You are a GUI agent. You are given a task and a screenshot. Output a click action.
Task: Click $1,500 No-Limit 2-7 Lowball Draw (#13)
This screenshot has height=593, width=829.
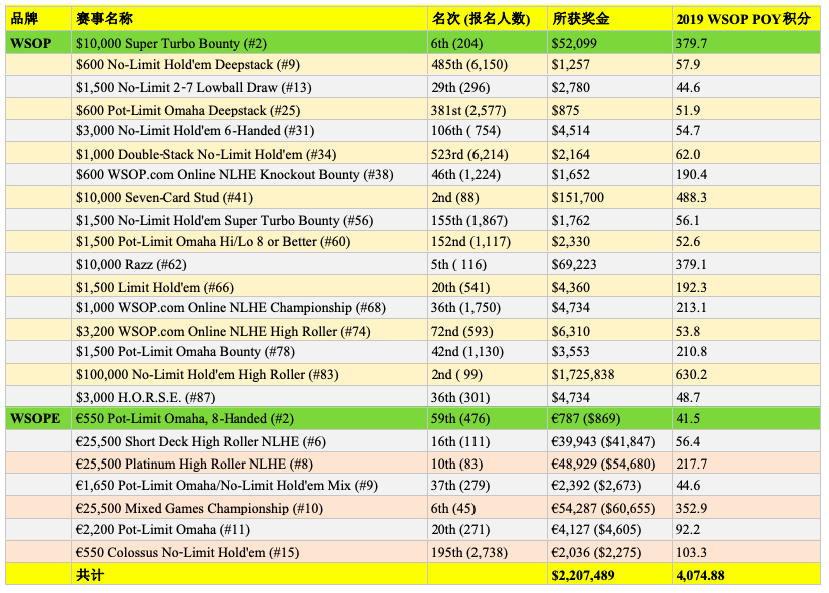click(249, 87)
